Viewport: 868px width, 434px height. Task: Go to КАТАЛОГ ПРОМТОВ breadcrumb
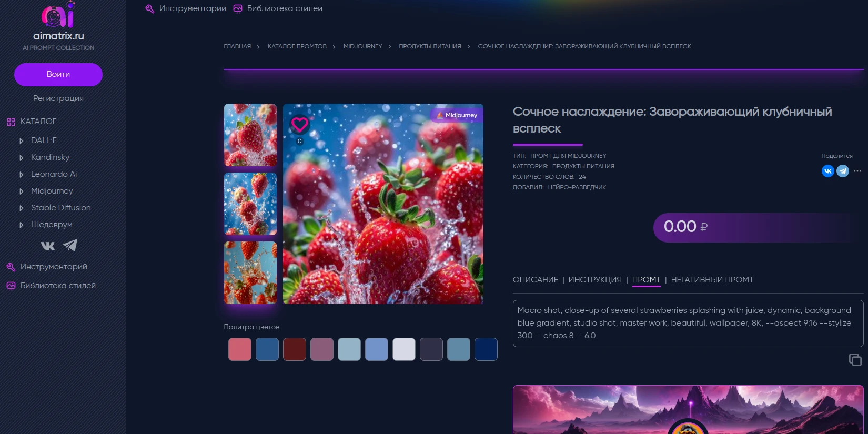click(x=297, y=47)
